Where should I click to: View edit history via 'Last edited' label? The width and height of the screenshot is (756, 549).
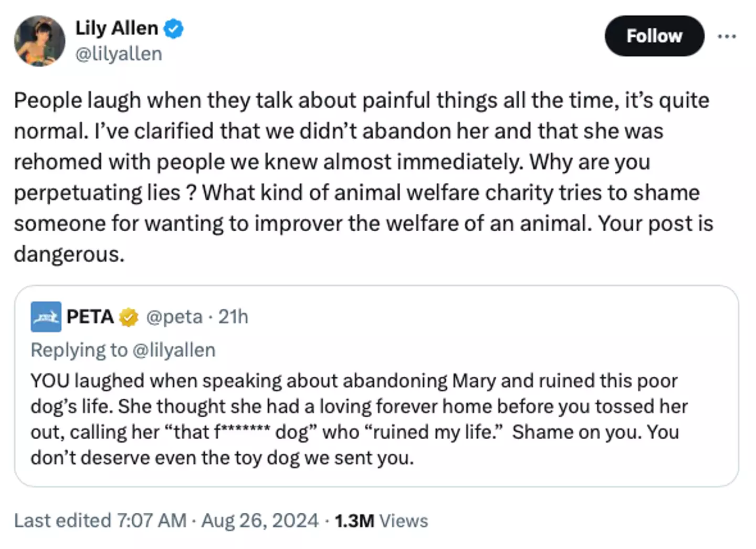pyautogui.click(x=62, y=521)
